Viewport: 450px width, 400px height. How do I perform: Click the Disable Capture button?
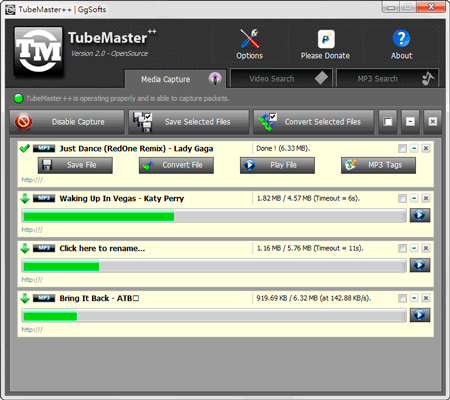pyautogui.click(x=67, y=122)
